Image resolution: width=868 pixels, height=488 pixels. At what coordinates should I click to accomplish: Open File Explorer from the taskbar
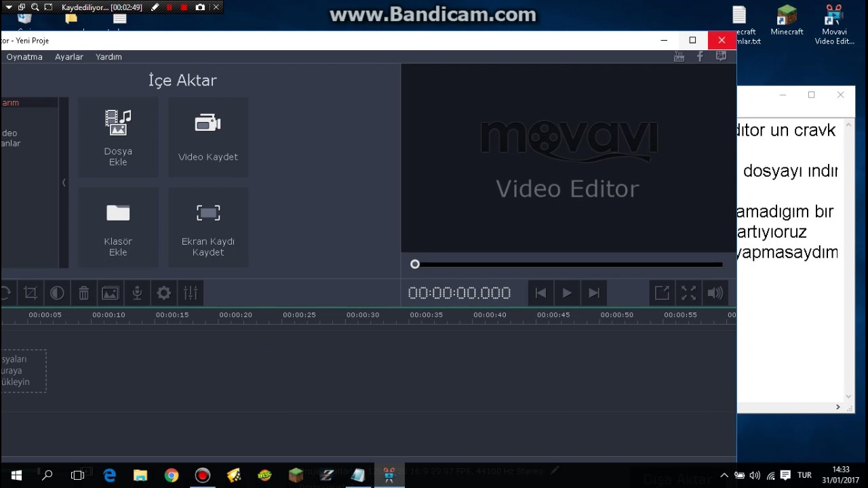pyautogui.click(x=140, y=476)
